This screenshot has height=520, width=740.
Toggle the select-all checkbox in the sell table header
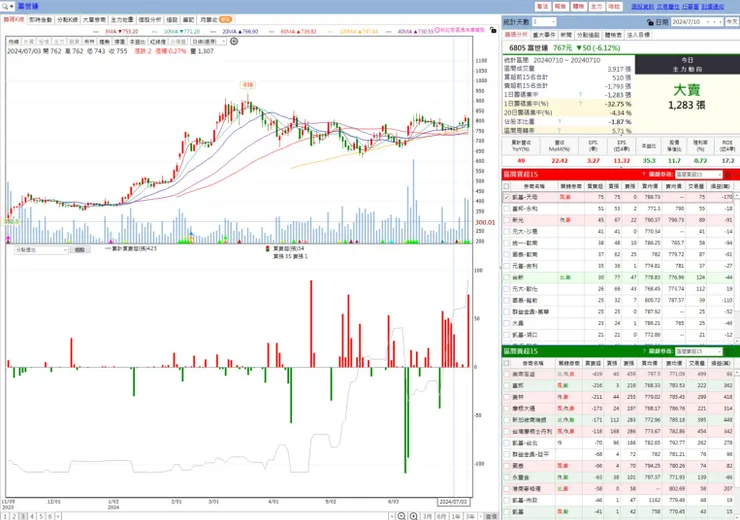point(506,363)
